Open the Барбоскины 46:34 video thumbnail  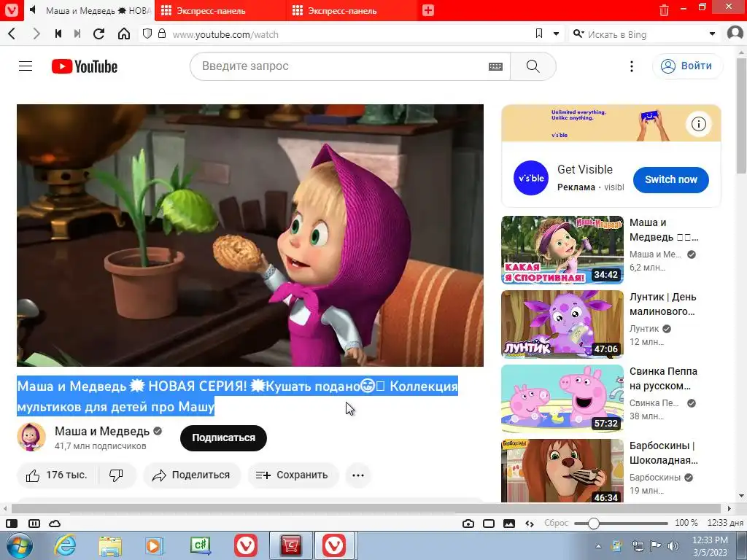562,470
